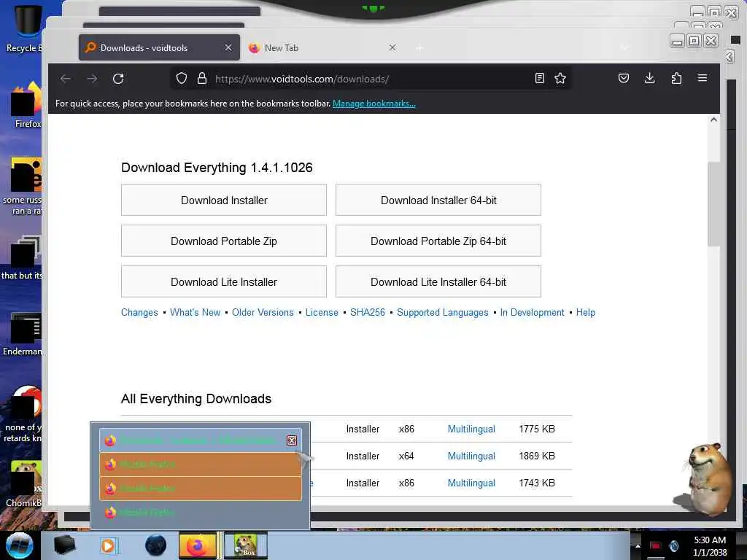
Task: Click Download Portable Zip button
Action: pos(224,241)
